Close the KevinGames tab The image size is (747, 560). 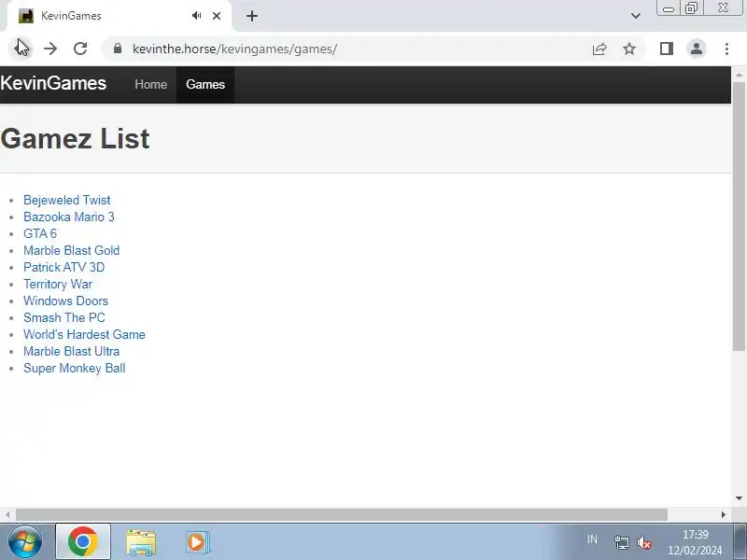pos(217,16)
